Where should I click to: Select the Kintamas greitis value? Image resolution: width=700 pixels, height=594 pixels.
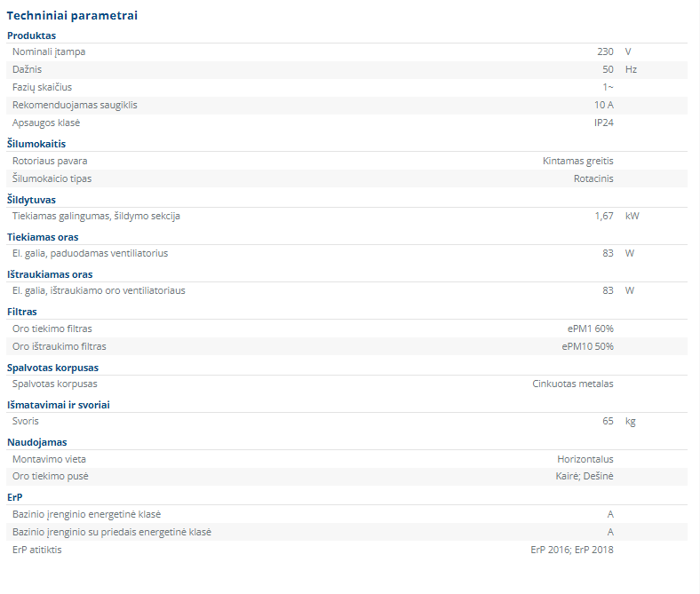[577, 161]
